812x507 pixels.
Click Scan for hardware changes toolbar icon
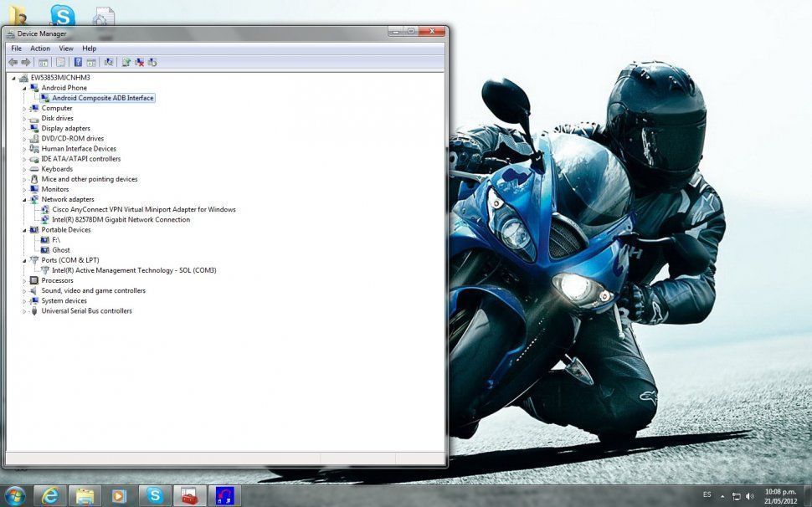pos(109,62)
